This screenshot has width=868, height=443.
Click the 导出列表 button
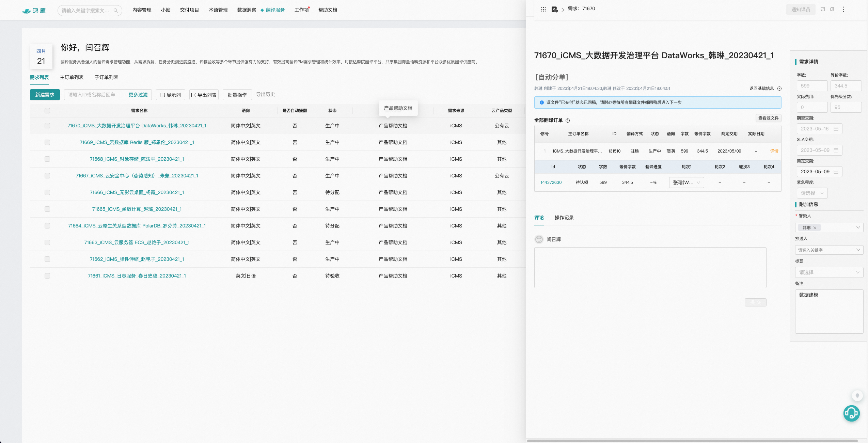(204, 95)
